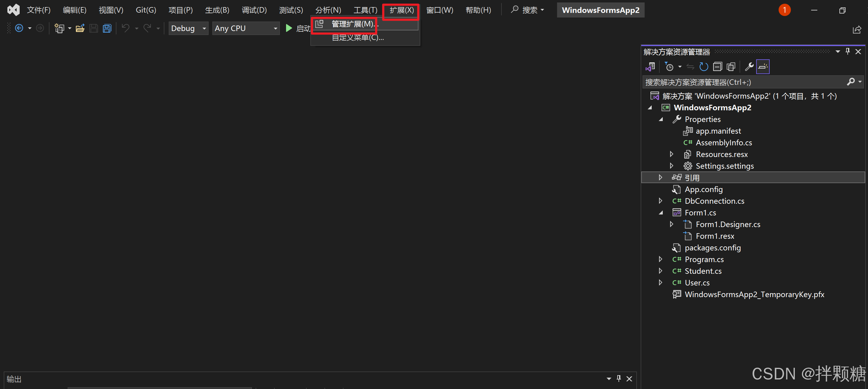The image size is (868, 389).
Task: Open Properties wrench icon in Solution Explorer toolbar
Action: pos(749,67)
